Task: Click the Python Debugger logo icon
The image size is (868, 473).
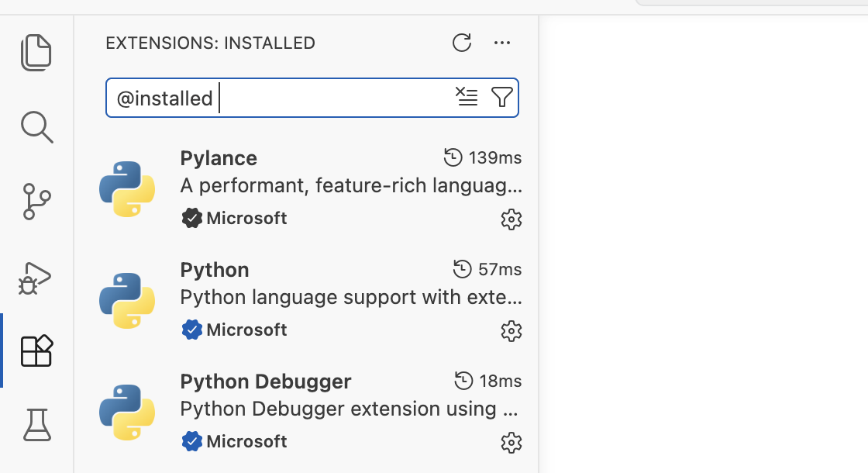Action: point(127,412)
